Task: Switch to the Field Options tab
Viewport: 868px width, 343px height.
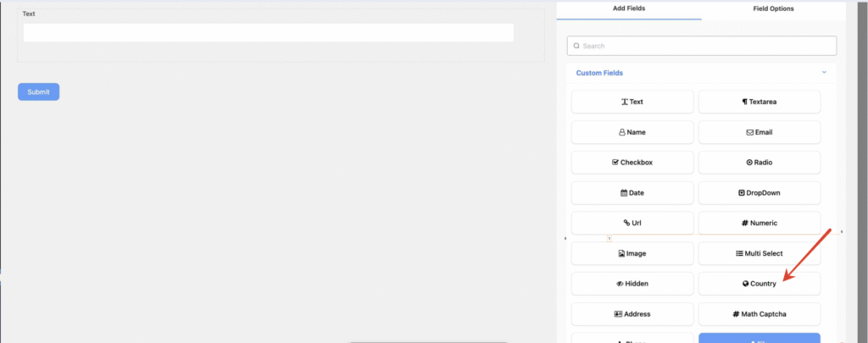Action: [x=771, y=8]
